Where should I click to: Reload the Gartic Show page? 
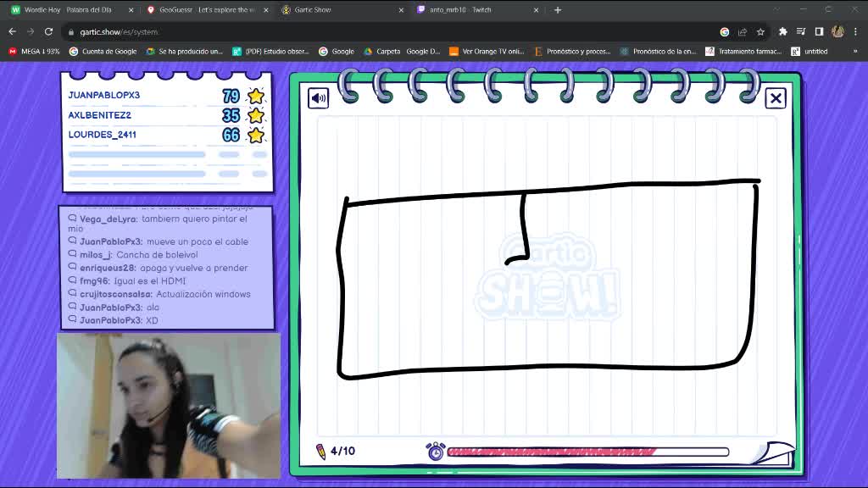pyautogui.click(x=48, y=32)
